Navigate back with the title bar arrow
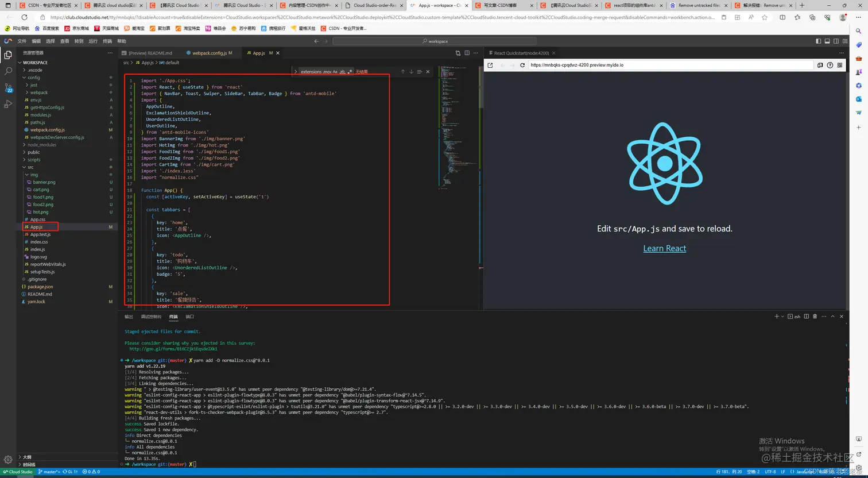Viewport: 868px width, 478px height. pos(316,41)
